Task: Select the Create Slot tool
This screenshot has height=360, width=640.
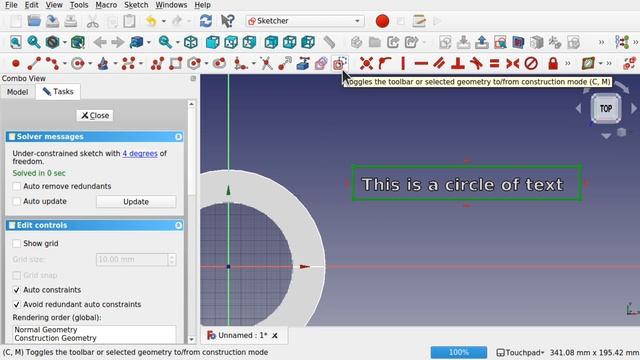Action: pos(219,64)
